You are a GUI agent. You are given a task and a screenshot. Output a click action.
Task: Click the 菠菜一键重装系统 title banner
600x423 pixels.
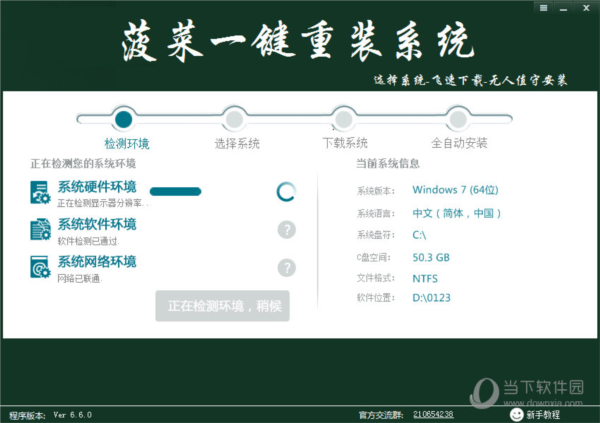(298, 41)
